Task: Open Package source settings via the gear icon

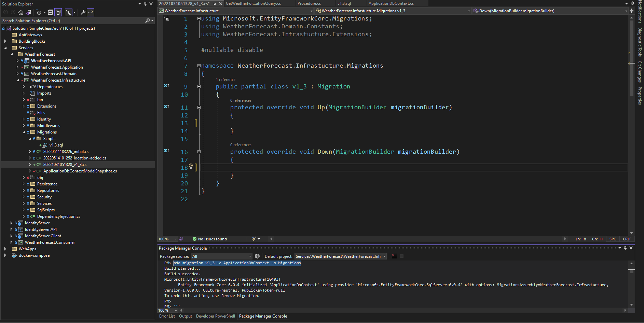Action: (257, 256)
